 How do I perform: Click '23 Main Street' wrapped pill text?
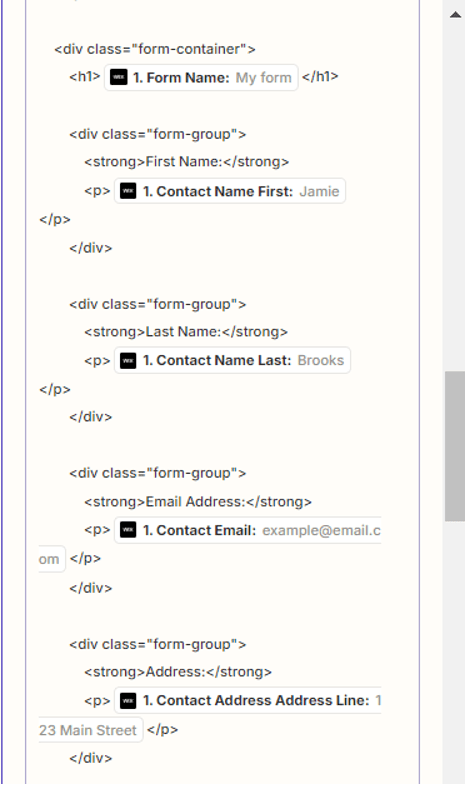88,730
